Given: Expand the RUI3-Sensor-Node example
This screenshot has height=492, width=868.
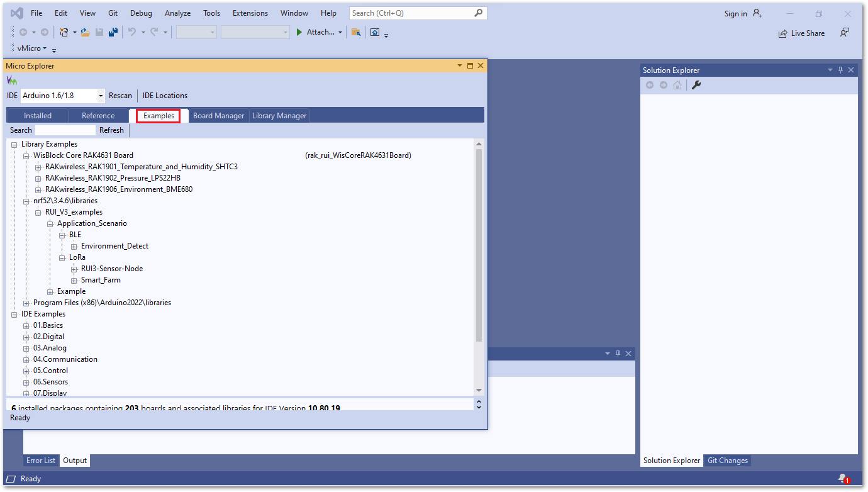Looking at the screenshot, I should pyautogui.click(x=74, y=269).
